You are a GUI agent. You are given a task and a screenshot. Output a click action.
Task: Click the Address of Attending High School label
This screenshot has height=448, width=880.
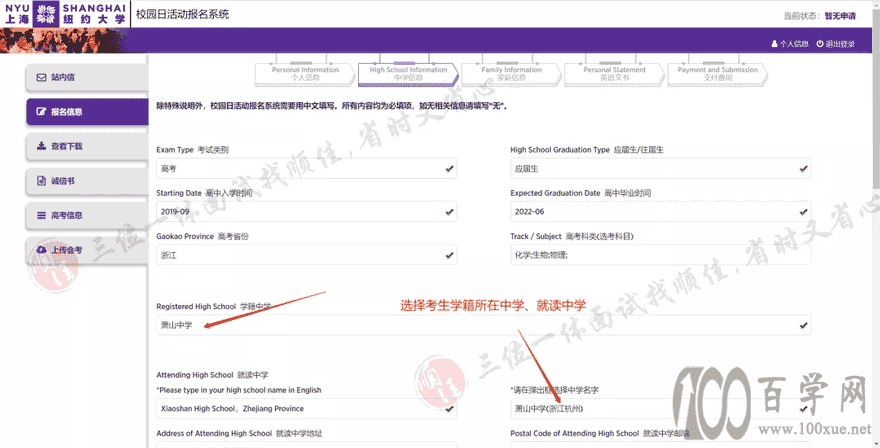240,433
